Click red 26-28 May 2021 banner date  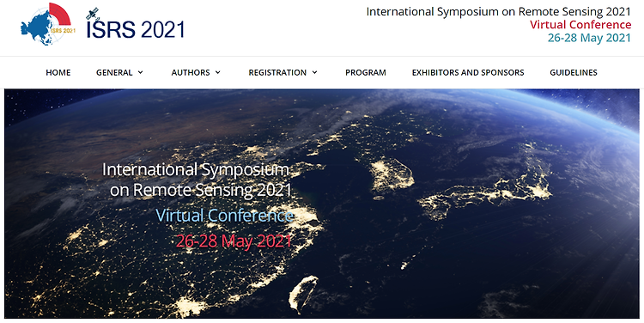(x=234, y=241)
